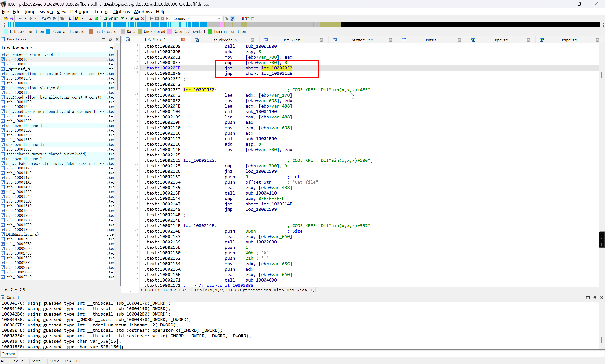This screenshot has height=364, width=605.
Task: Open the Debugger menu
Action: pos(80,12)
